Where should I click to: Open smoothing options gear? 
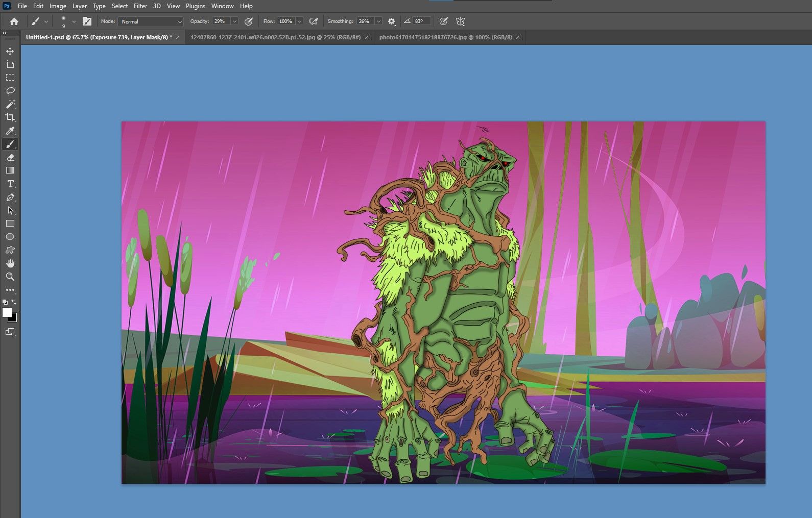[x=392, y=21]
